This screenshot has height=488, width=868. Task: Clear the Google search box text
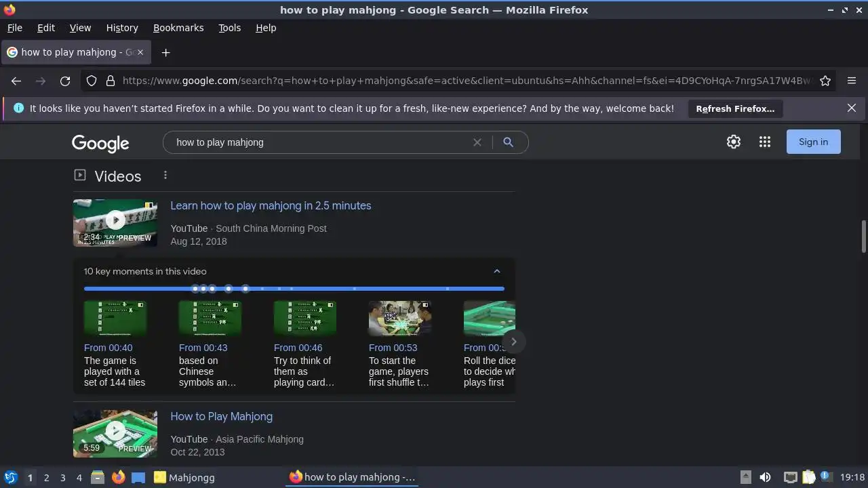477,142
